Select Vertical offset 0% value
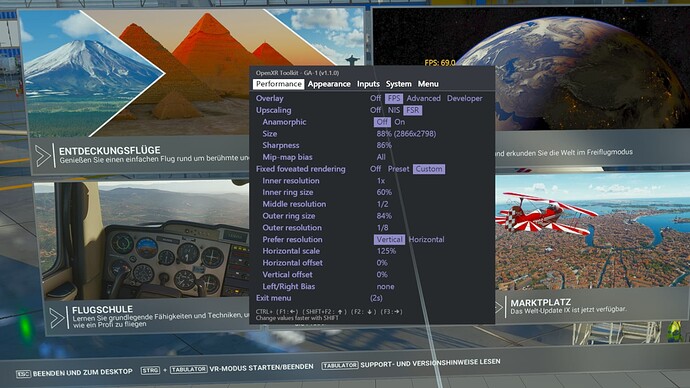690x388 pixels. pyautogui.click(x=382, y=275)
